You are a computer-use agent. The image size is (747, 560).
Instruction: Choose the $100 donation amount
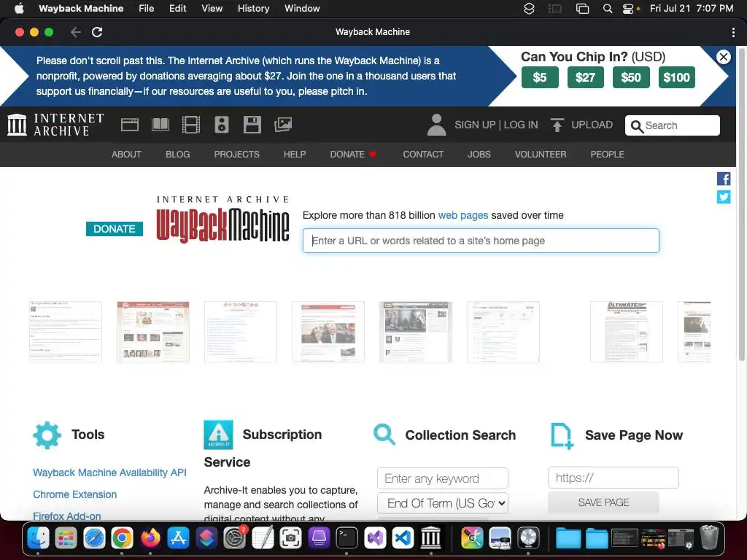tap(677, 77)
